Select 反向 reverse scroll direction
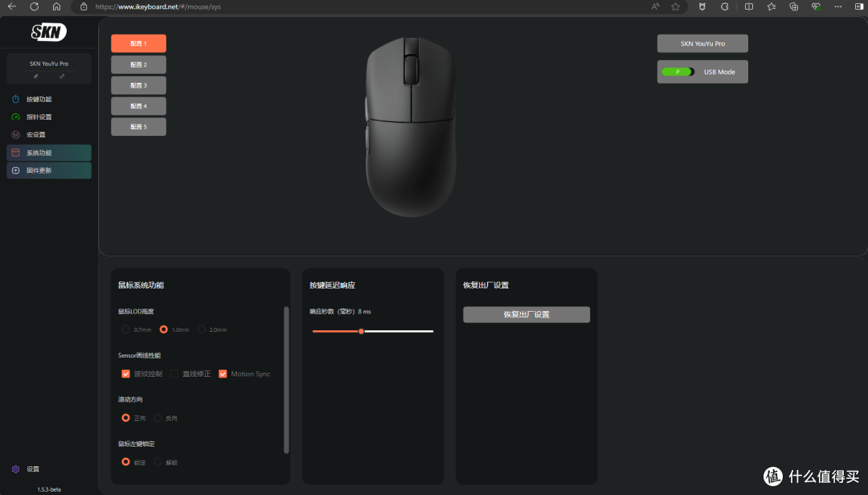Screen dimensions: 868x495 (x=158, y=418)
